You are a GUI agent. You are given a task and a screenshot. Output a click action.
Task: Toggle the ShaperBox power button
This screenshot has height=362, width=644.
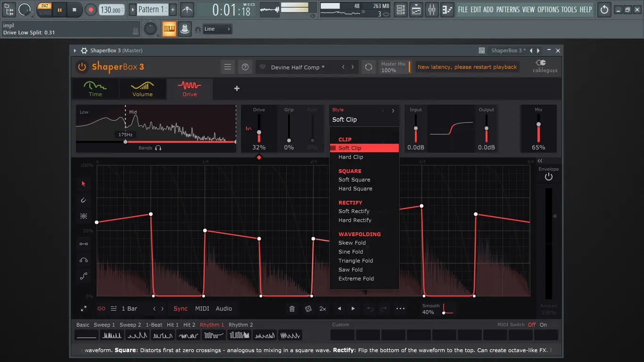82,67
